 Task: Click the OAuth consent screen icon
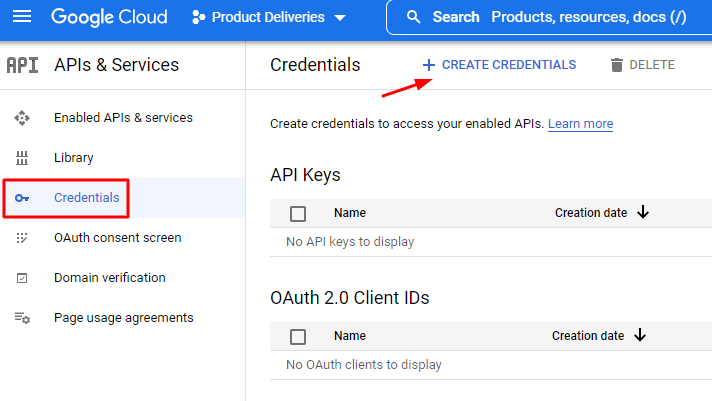(x=22, y=238)
